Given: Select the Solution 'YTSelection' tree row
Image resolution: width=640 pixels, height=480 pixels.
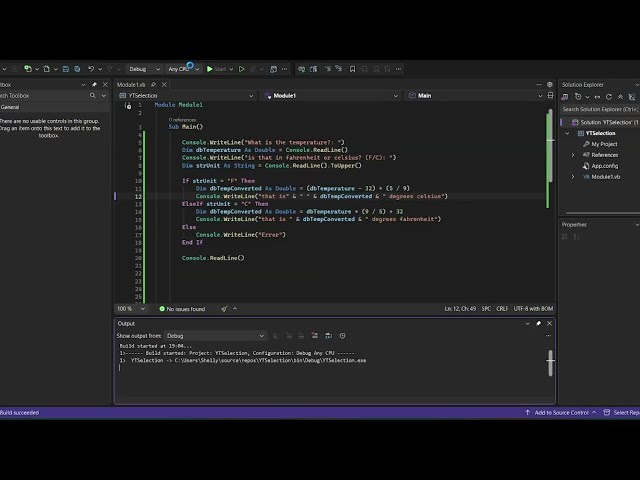Looking at the screenshot, I should tap(602, 122).
